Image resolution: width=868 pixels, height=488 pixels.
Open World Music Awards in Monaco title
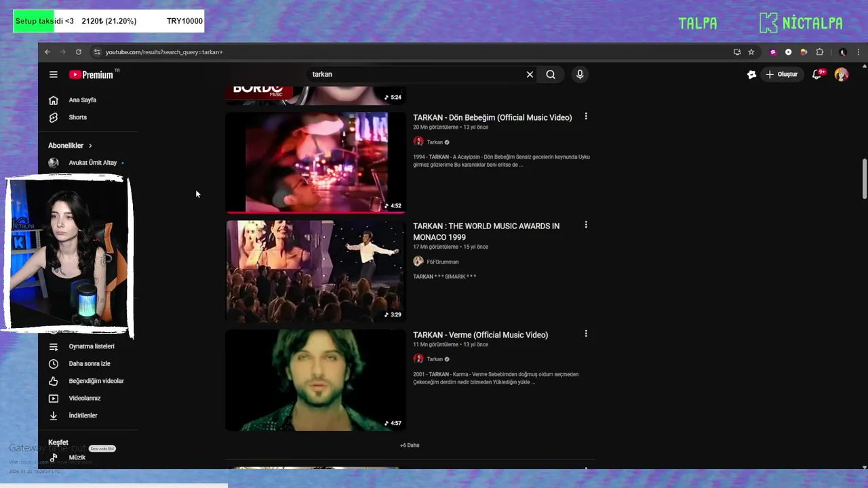click(486, 232)
